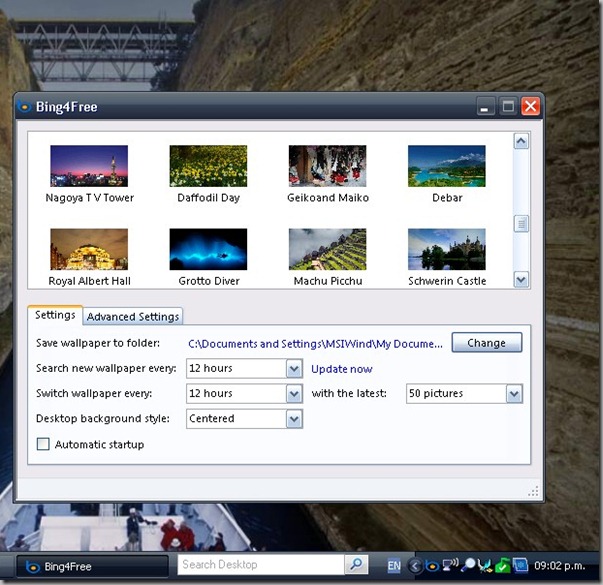Expand the Desktop background style dropdown
Screen dimensions: 603x585
point(294,419)
